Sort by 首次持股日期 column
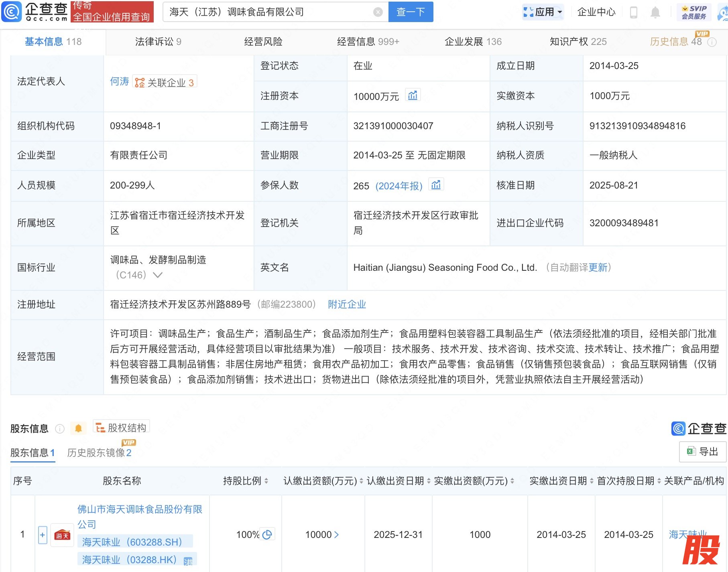728x572 pixels. click(x=659, y=481)
